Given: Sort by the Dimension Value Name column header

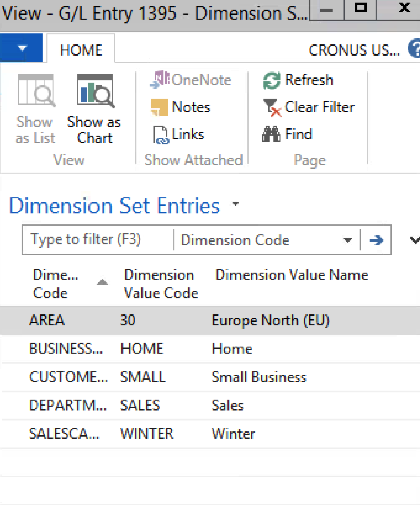Looking at the screenshot, I should pos(292,275).
